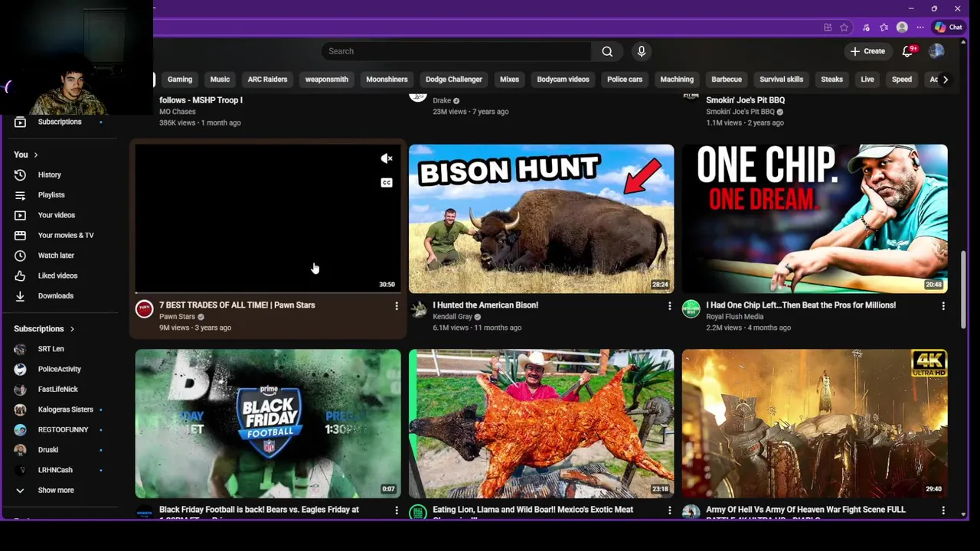Image resolution: width=980 pixels, height=551 pixels.
Task: Select the ARC Raiders chip
Action: pyautogui.click(x=267, y=80)
